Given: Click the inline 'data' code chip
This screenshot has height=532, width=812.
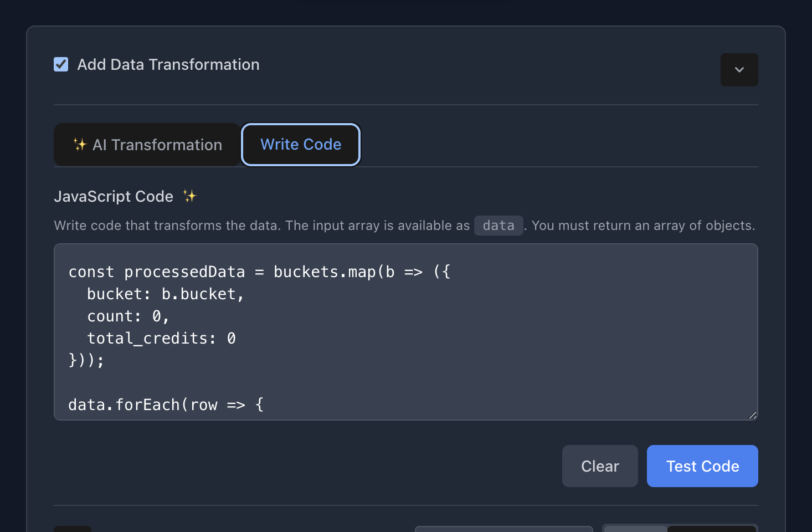Looking at the screenshot, I should coord(498,226).
